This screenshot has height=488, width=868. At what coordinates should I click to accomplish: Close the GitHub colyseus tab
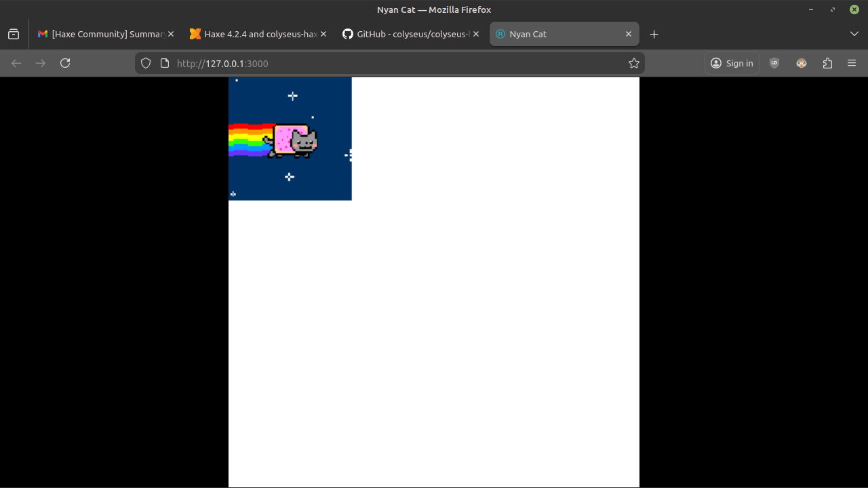[x=476, y=34]
